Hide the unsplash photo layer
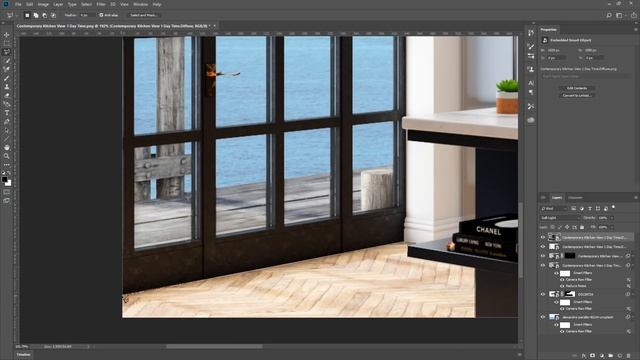Image resolution: width=640 pixels, height=360 pixels. [543, 317]
